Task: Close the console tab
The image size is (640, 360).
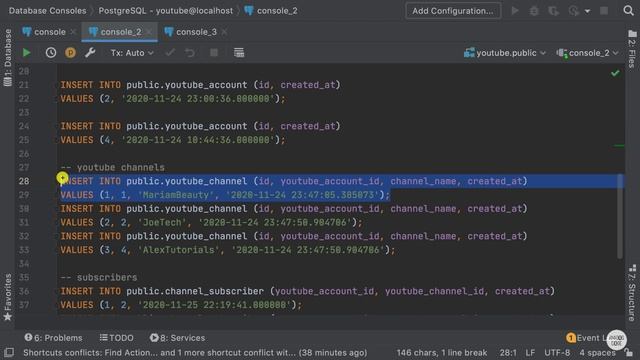Action: pos(73,32)
